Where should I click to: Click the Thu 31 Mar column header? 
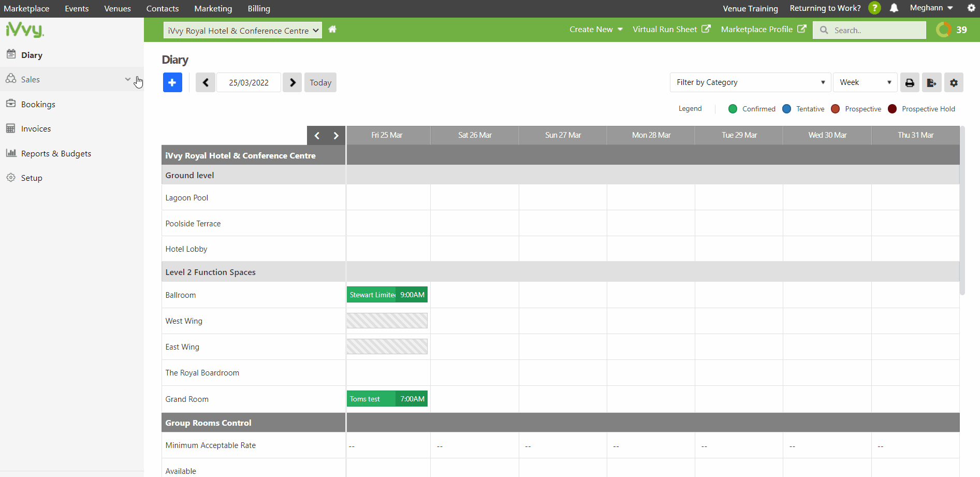tap(915, 135)
